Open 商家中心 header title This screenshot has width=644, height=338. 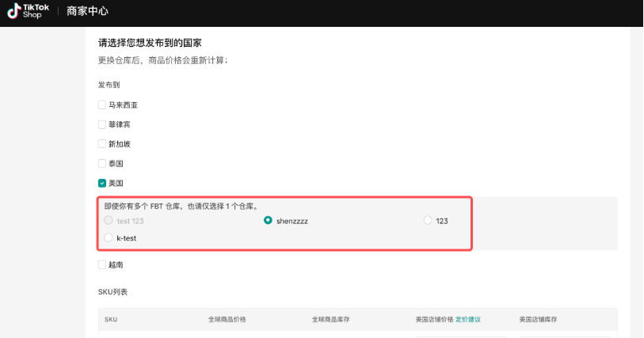click(x=87, y=11)
